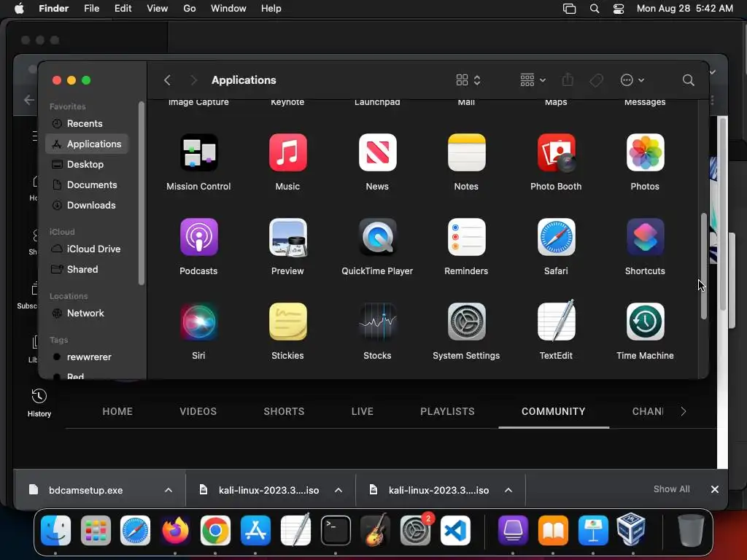This screenshot has width=747, height=560.
Task: Switch icon view using the view switcher
Action: (468, 80)
